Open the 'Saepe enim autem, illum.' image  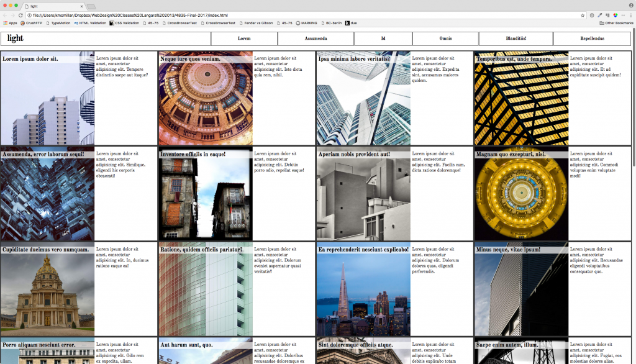coord(522,351)
